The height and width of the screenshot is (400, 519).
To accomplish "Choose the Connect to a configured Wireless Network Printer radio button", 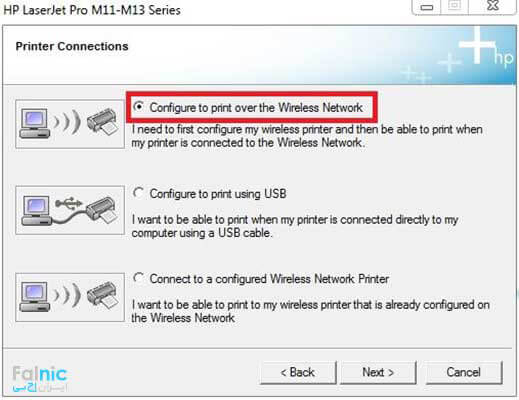I will pos(138,278).
